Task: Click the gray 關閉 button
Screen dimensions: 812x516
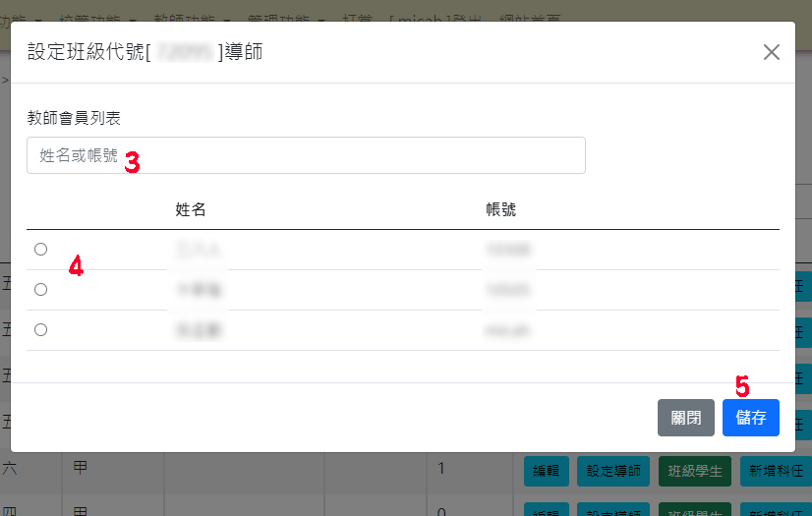Action: pos(685,418)
